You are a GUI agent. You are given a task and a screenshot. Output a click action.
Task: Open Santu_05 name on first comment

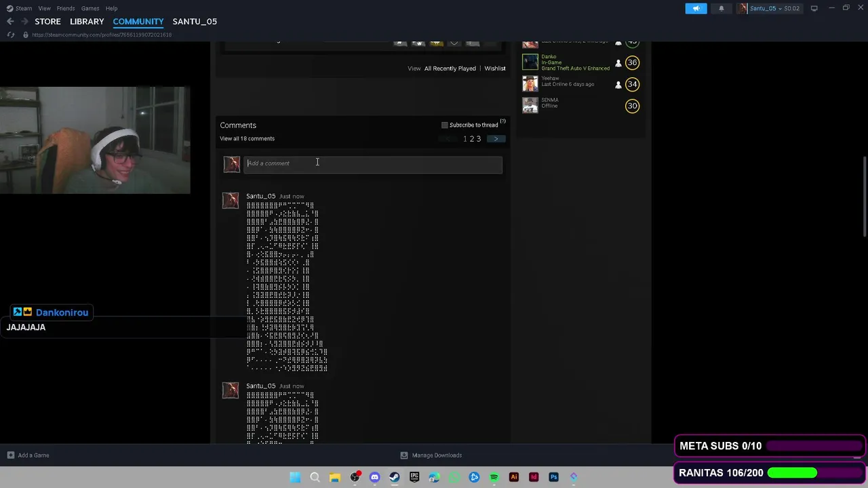(261, 197)
